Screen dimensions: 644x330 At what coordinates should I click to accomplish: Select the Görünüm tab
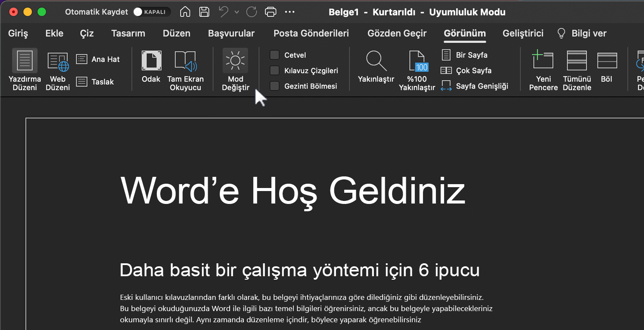click(x=465, y=34)
